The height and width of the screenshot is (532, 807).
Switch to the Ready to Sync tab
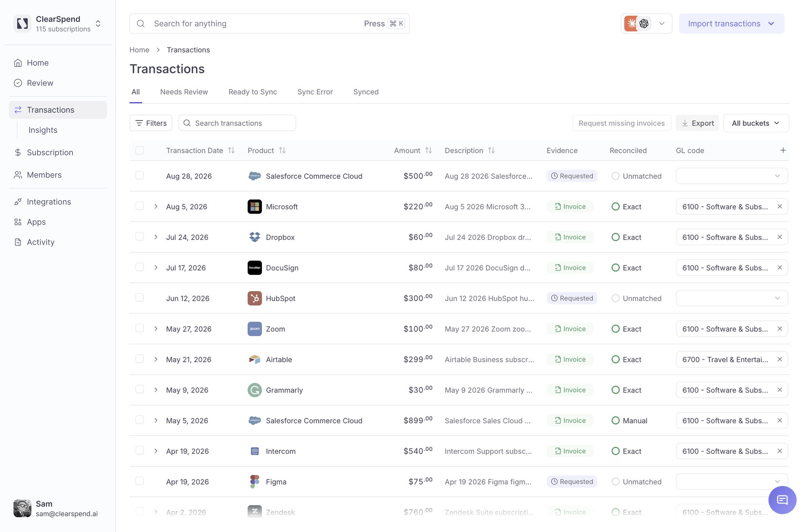click(x=253, y=92)
